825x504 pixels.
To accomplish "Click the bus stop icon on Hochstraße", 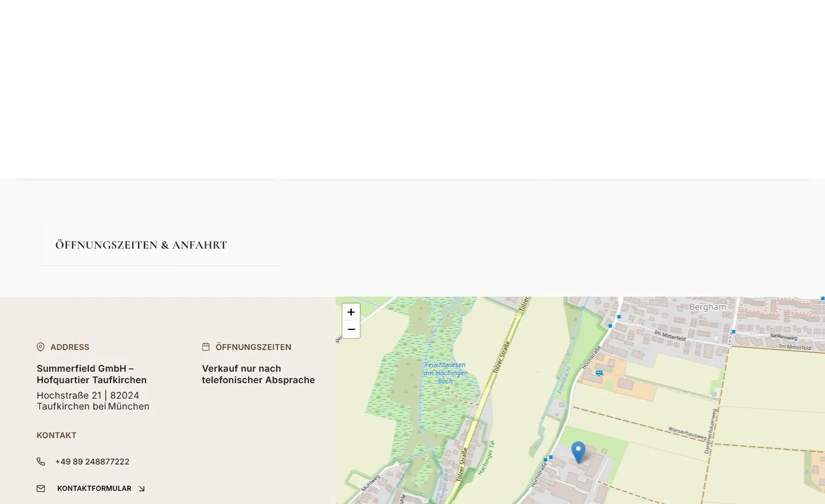I will coord(599,373).
